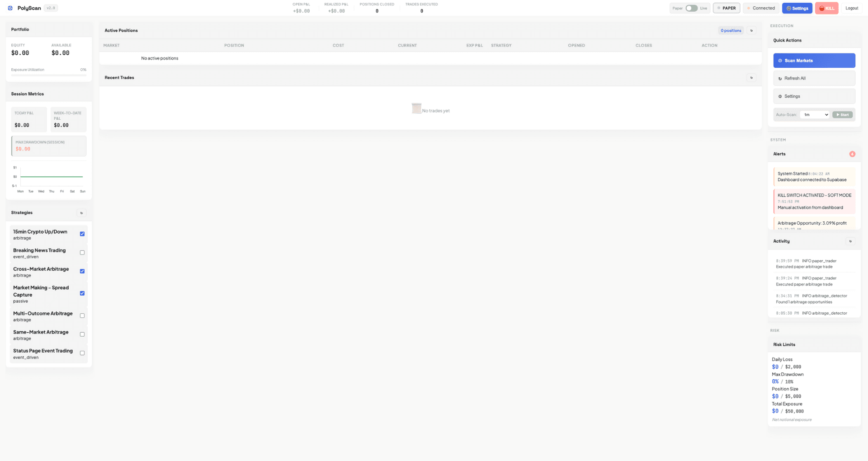Viewport: 868px width, 461px height.
Task: Enable Multi-Outcome Arbitrage strategy checkbox
Action: click(82, 316)
